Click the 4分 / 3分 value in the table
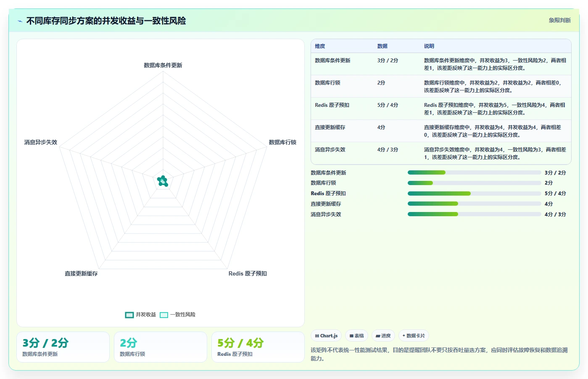Image resolution: width=588 pixels, height=379 pixels. 388,150
